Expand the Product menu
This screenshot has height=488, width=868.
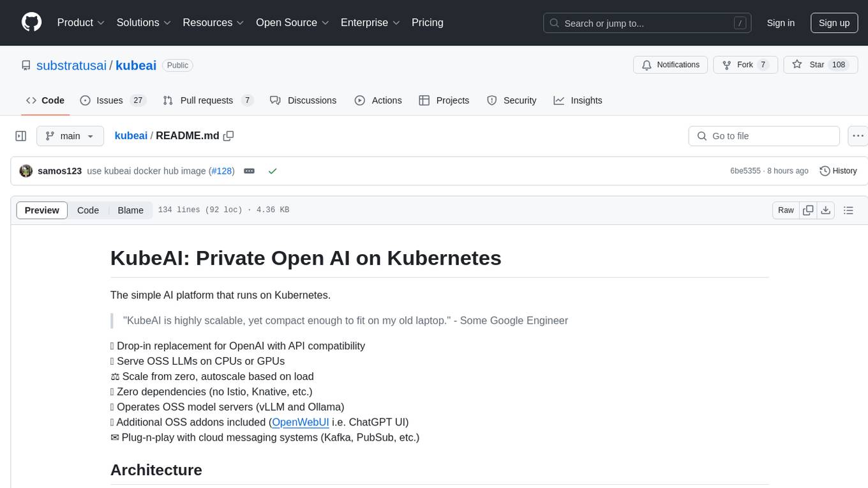click(81, 22)
